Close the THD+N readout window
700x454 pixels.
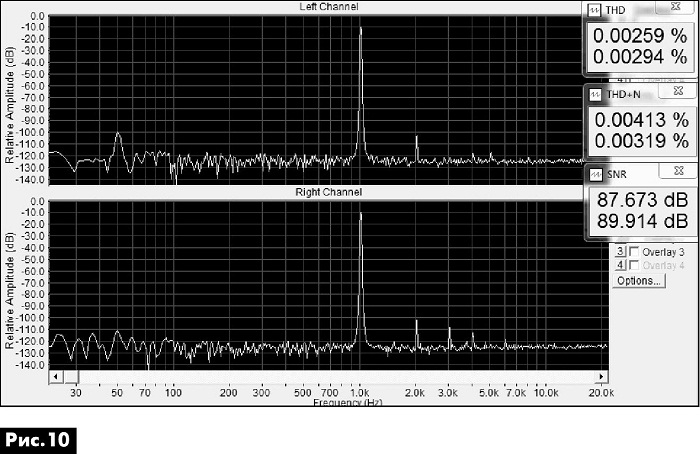click(x=678, y=91)
